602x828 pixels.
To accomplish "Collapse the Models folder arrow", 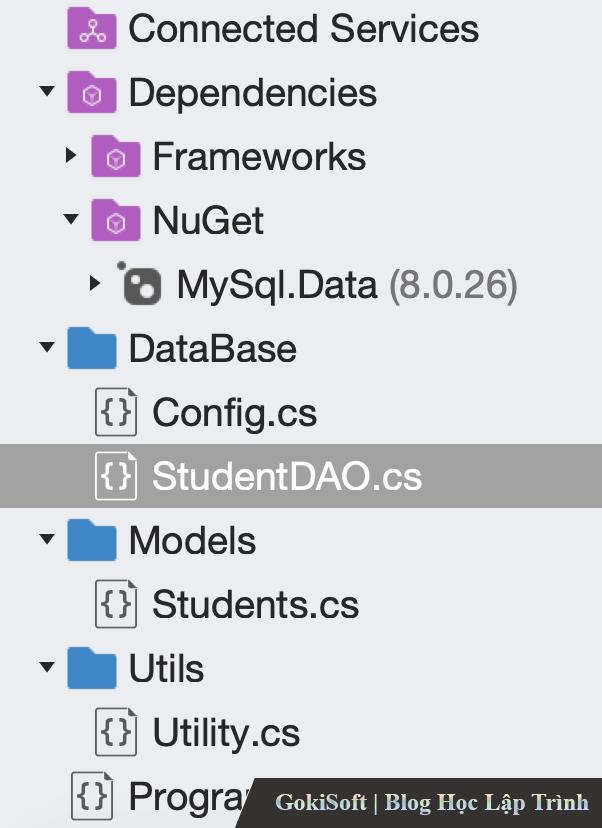I will (46, 541).
